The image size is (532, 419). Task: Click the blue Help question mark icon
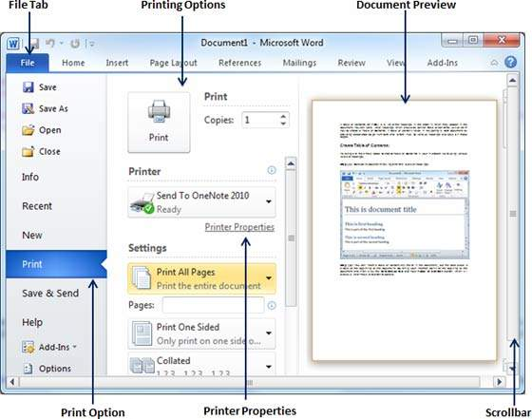click(511, 62)
